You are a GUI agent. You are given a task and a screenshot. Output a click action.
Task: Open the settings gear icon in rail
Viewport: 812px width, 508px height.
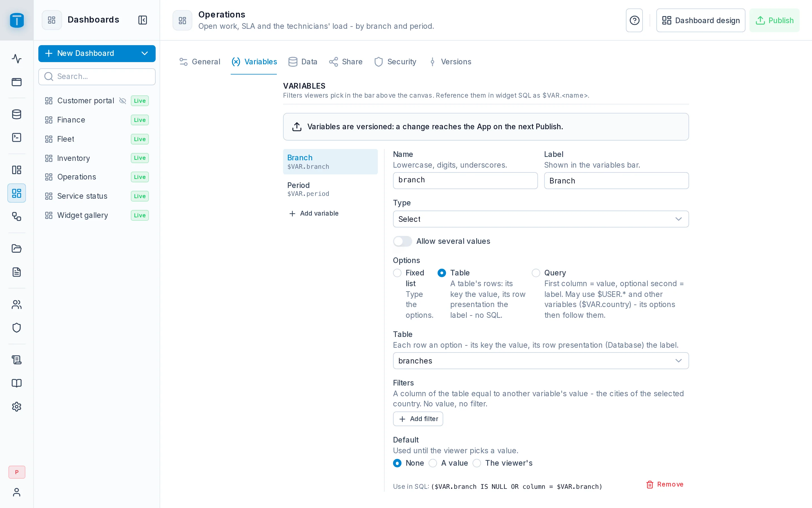click(x=16, y=406)
